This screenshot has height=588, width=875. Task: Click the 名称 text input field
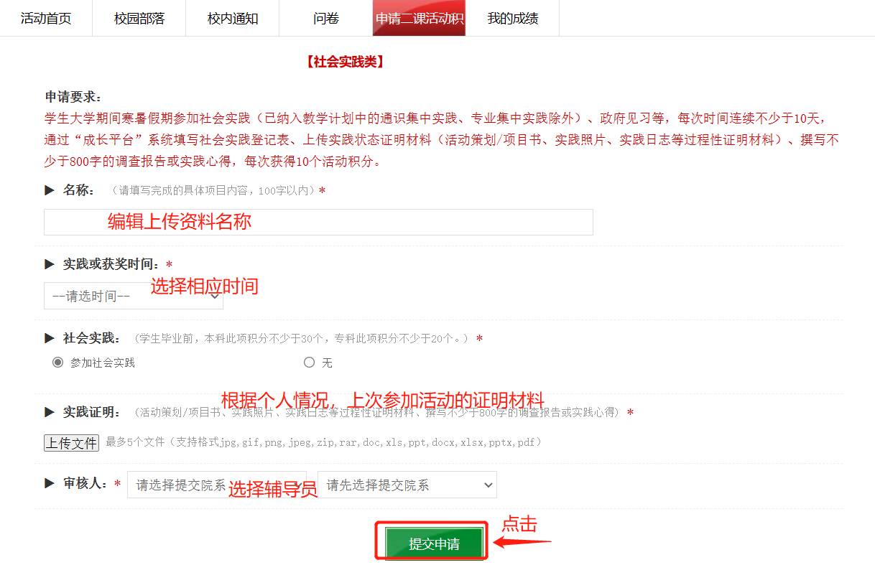(318, 222)
